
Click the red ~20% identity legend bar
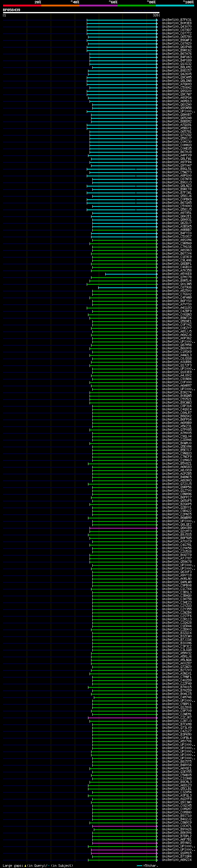(x=22, y=6)
